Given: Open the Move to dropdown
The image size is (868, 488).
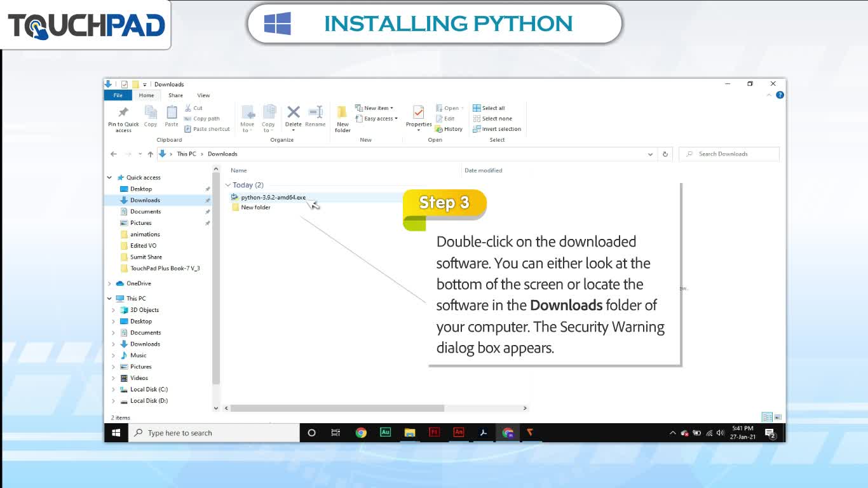Looking at the screenshot, I should pyautogui.click(x=247, y=119).
